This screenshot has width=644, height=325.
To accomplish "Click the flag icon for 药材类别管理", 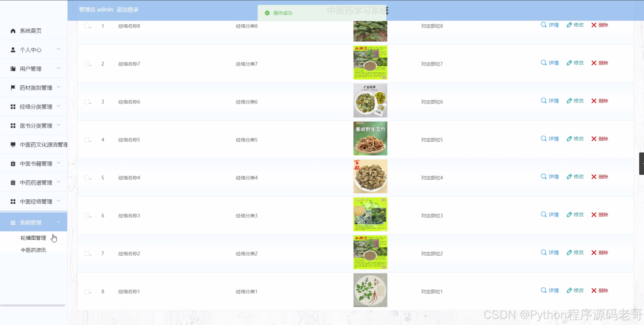I will [x=13, y=88].
